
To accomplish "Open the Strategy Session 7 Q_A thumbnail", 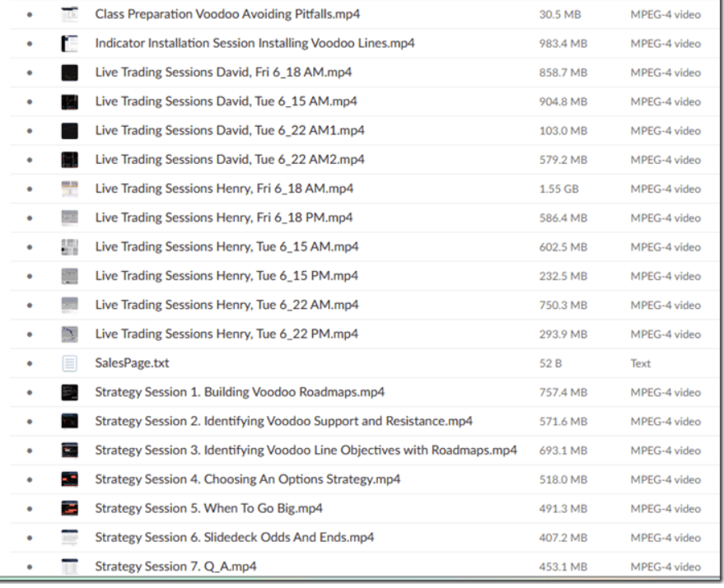I will tap(69, 566).
